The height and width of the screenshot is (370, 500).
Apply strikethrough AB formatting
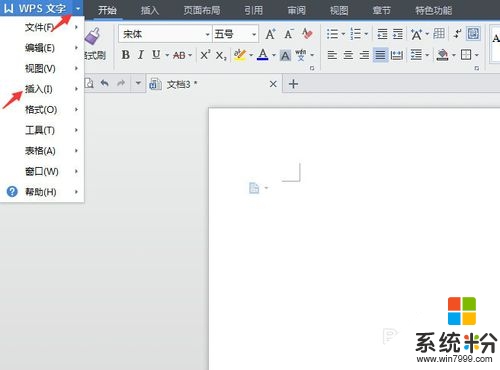(x=179, y=55)
